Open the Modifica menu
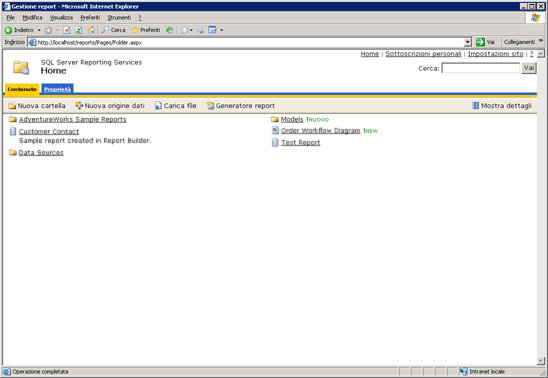This screenshot has width=548, height=378. point(32,17)
